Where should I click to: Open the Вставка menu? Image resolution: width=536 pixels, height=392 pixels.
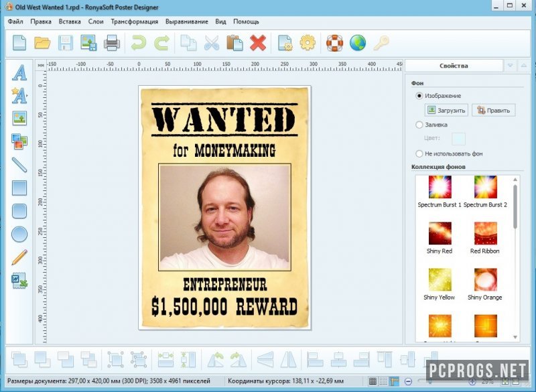click(70, 21)
